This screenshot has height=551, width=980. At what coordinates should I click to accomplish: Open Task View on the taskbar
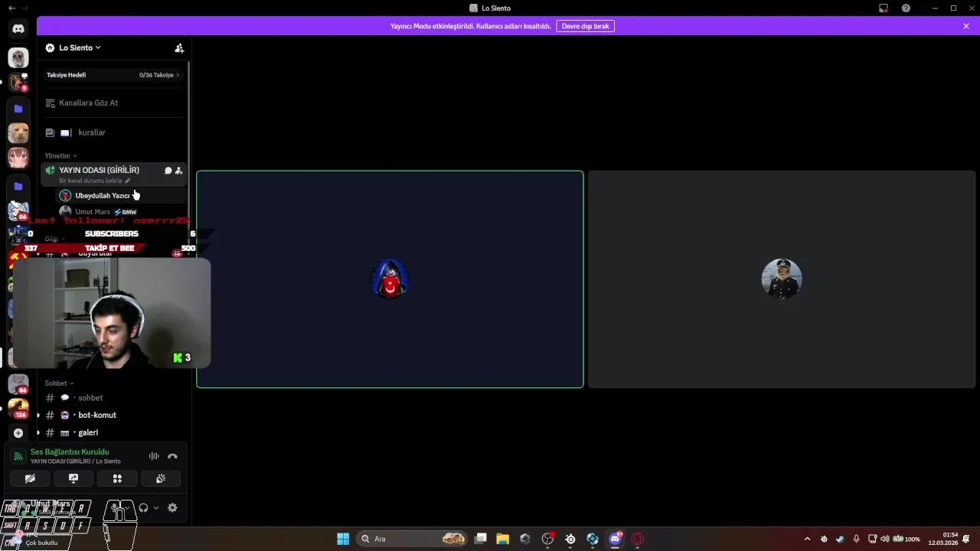point(481,539)
